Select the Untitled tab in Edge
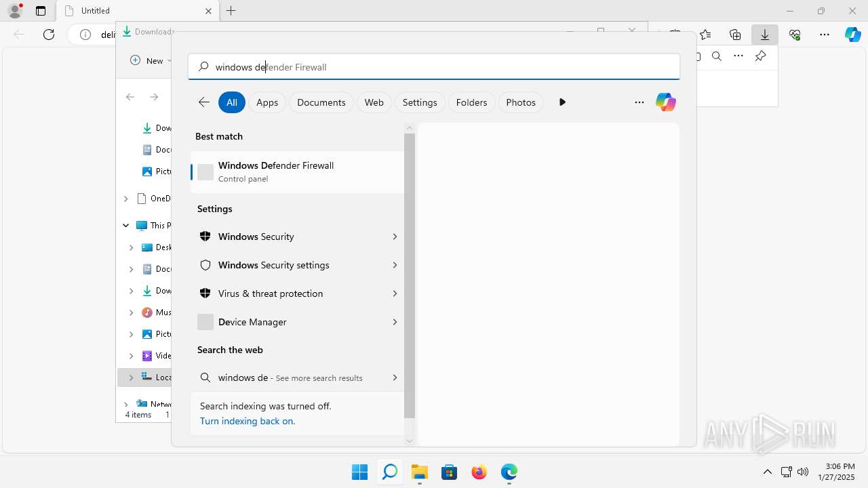The width and height of the screenshot is (868, 488). point(137,11)
